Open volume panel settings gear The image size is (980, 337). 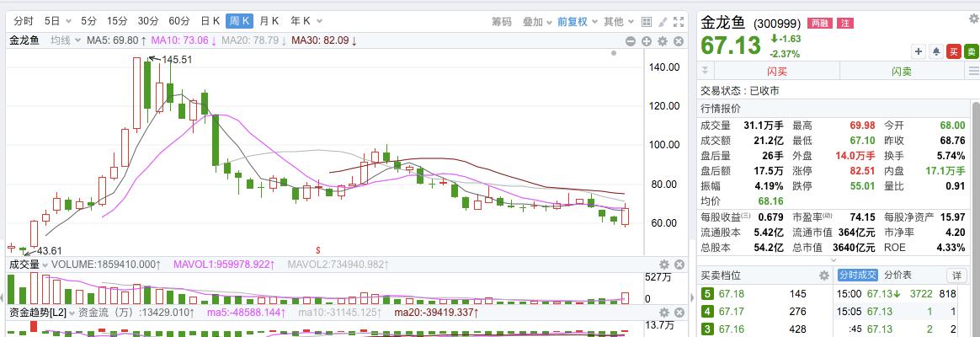point(664,265)
